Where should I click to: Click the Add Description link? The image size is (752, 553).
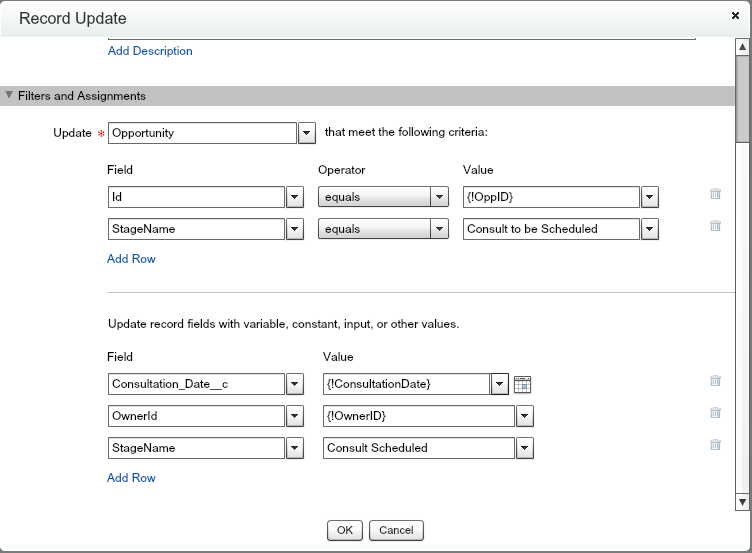tap(150, 51)
